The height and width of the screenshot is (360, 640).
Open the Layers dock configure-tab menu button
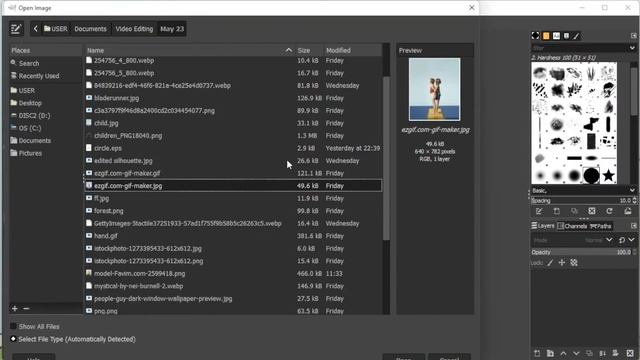click(633, 226)
